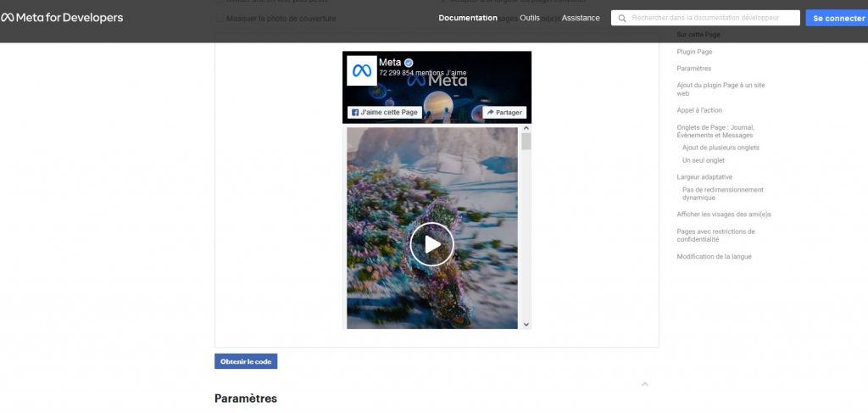This screenshot has height=413, width=868.
Task: Toggle Masquer la photo de couverture checkbox
Action: pos(220,18)
